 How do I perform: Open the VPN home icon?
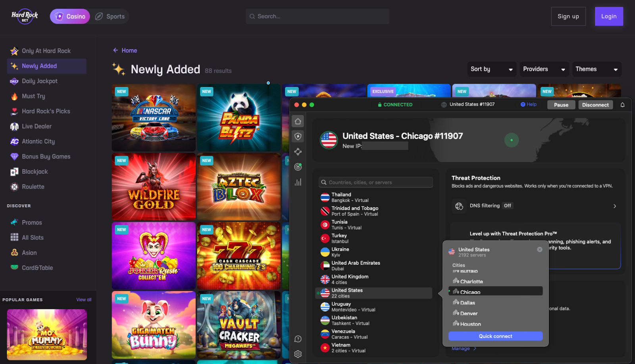coord(298,121)
